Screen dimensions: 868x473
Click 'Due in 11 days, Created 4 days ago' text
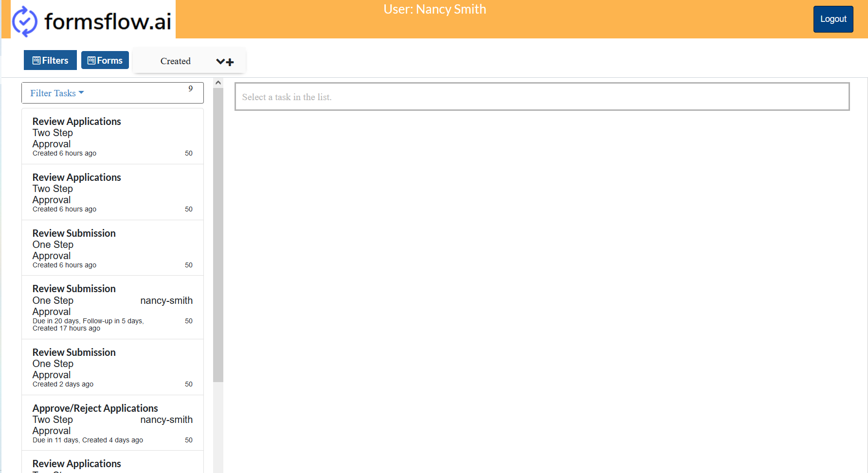(88, 440)
